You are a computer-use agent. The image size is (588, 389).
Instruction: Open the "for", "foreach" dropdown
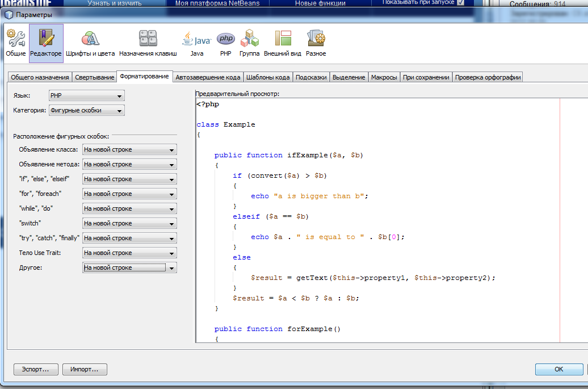[x=129, y=194]
